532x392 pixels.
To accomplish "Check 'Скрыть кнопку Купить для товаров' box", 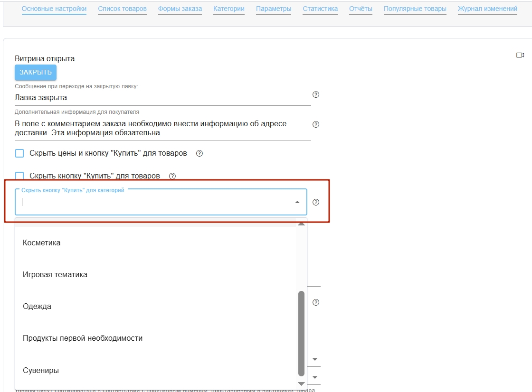I will 19,176.
